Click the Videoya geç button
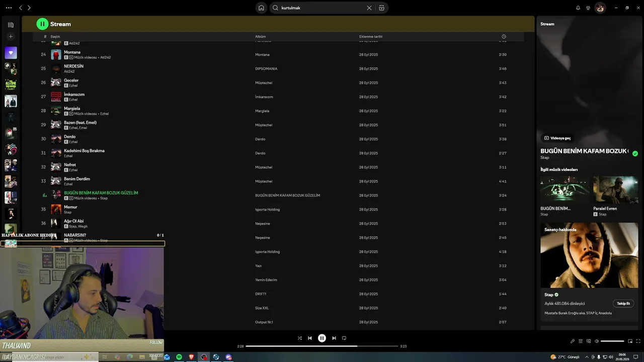This screenshot has height=362, width=644. point(557,138)
